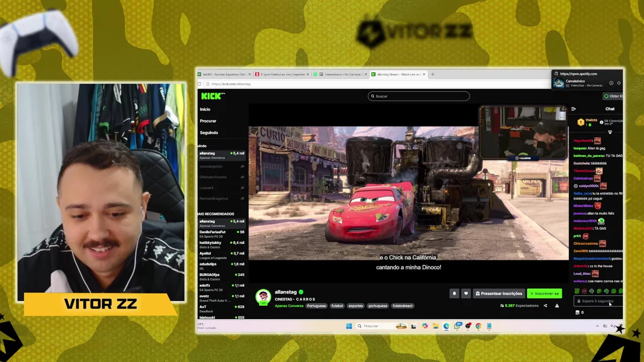Switch to the bet365 tab

pyautogui.click(x=224, y=74)
